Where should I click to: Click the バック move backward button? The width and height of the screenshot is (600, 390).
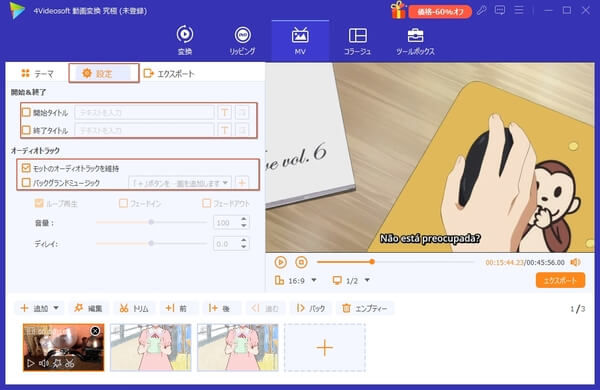[311, 308]
